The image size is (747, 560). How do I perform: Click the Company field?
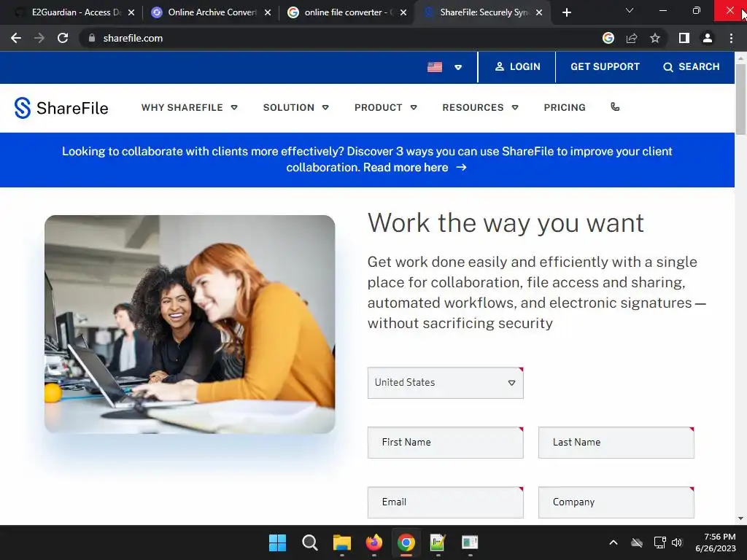[616, 502]
